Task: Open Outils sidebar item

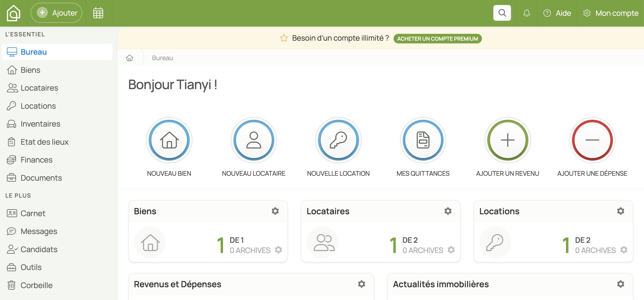Action: [57, 267]
